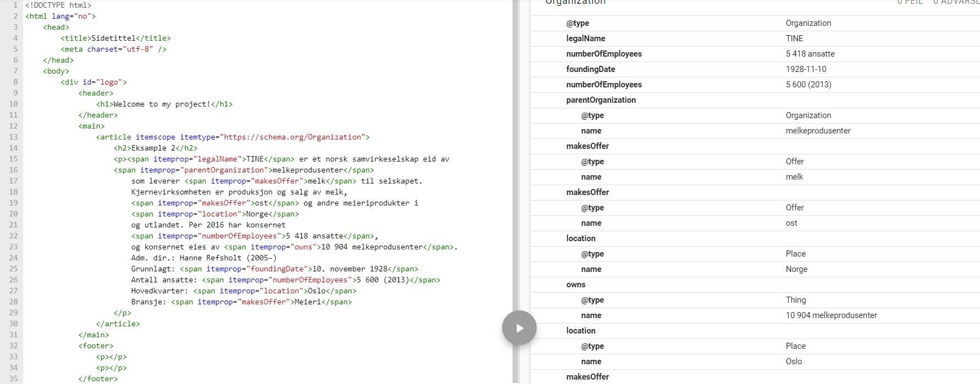Click the location Norge span code line
The height and width of the screenshot is (384, 980).
coord(215,214)
